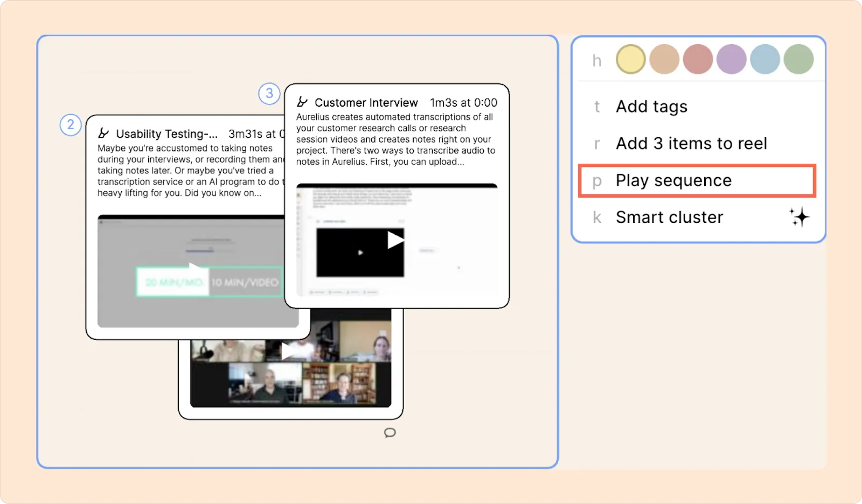862x504 pixels.
Task: Select the Aurelius transcription note text
Action: [x=396, y=139]
